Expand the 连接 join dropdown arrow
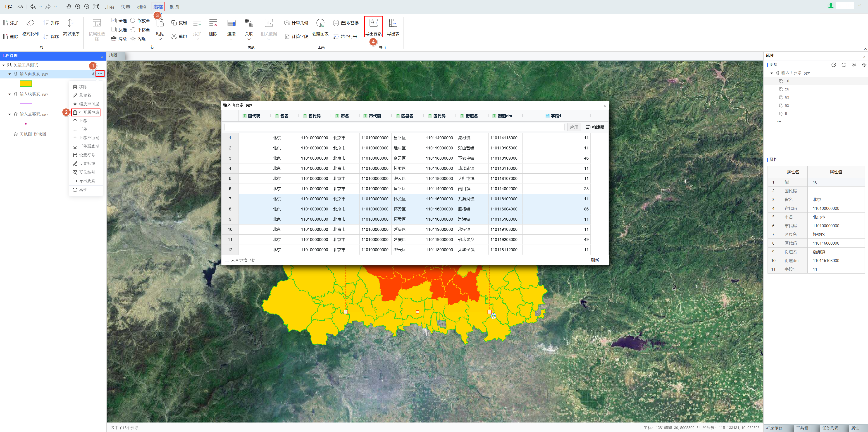Viewport: 868px width, 432px height. tap(231, 39)
